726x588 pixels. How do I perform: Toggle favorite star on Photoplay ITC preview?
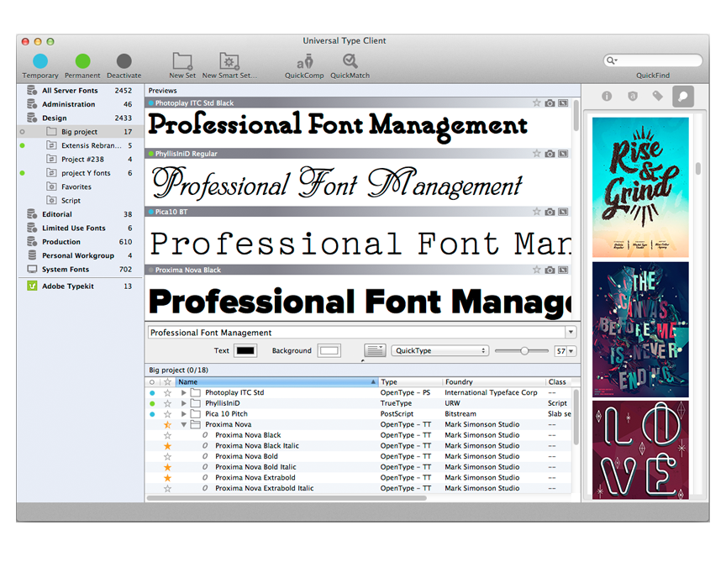536,103
